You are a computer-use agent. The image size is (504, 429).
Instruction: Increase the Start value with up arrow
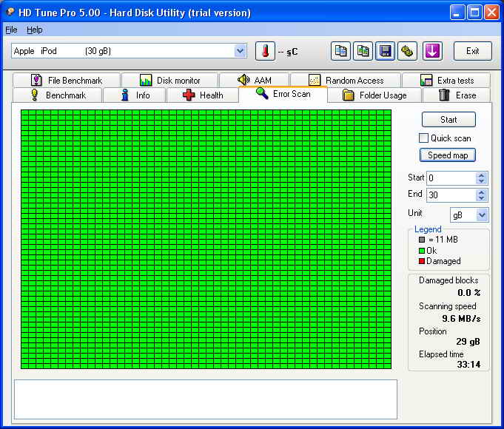[x=482, y=175]
